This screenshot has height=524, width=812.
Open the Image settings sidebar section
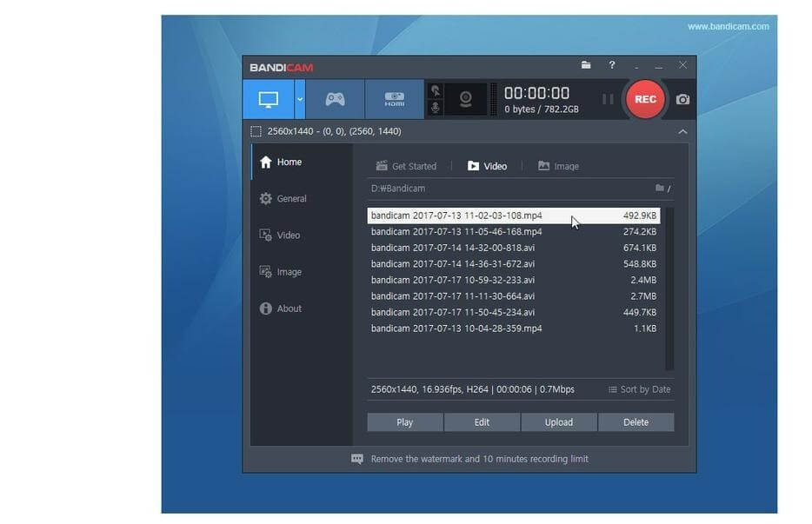[x=302, y=272]
